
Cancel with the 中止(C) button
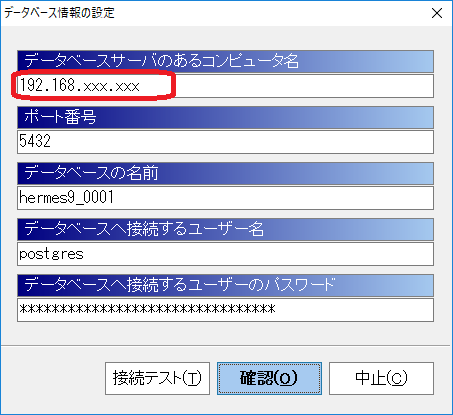pyautogui.click(x=381, y=378)
